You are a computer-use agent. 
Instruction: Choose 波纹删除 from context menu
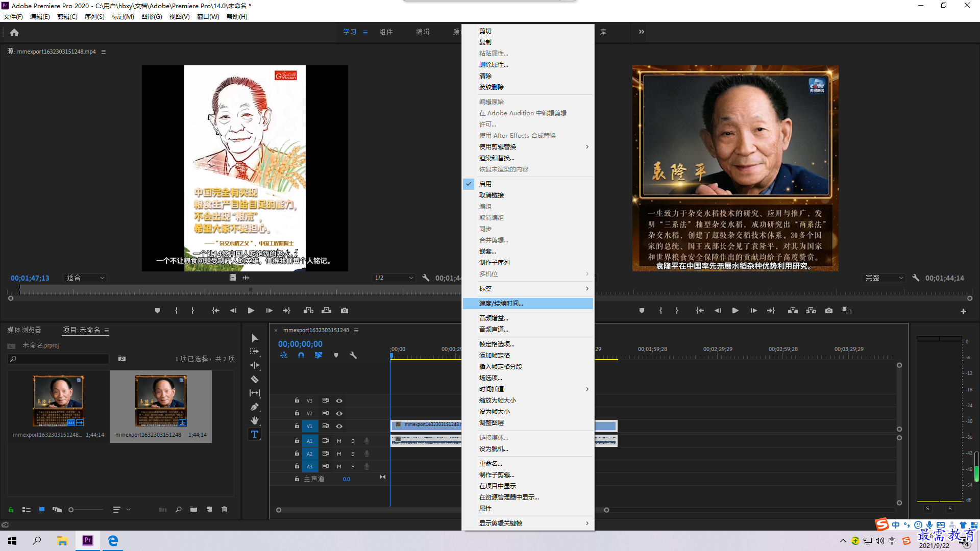tap(528, 87)
